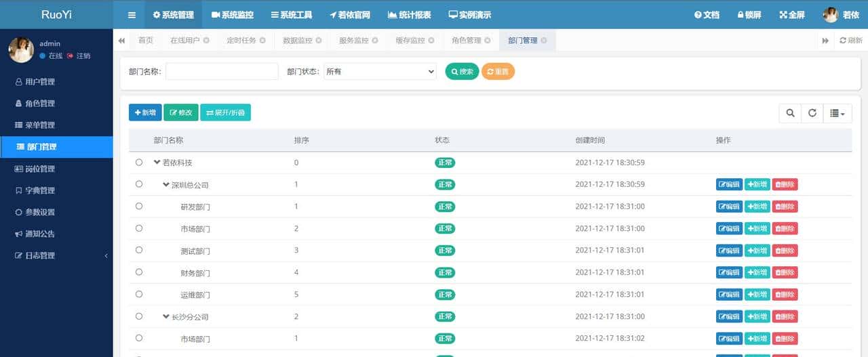Open the table columns dropdown icon
This screenshot has height=357, width=868.
[x=837, y=113]
